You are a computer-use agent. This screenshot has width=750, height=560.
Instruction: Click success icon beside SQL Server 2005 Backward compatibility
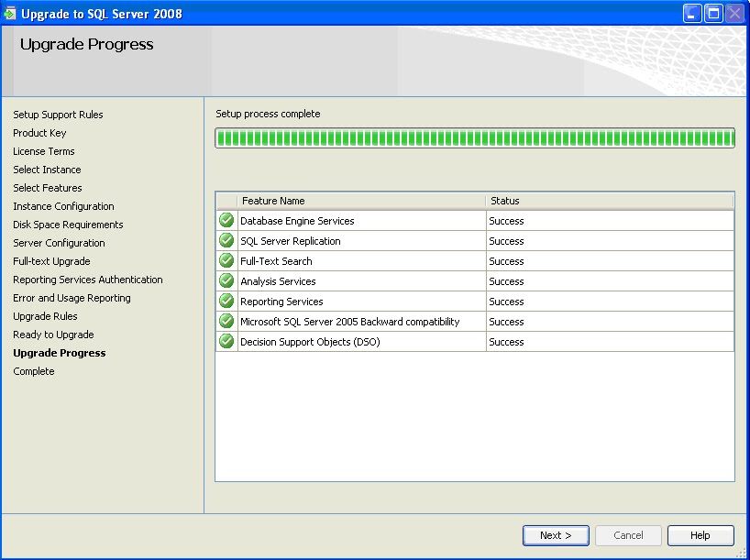click(226, 321)
